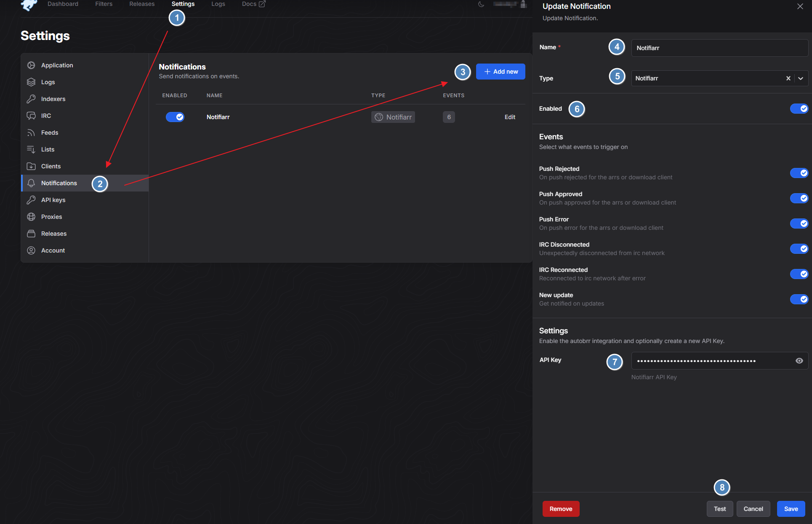The image size is (812, 524).
Task: Select Application in settings sidebar
Action: (x=85, y=65)
